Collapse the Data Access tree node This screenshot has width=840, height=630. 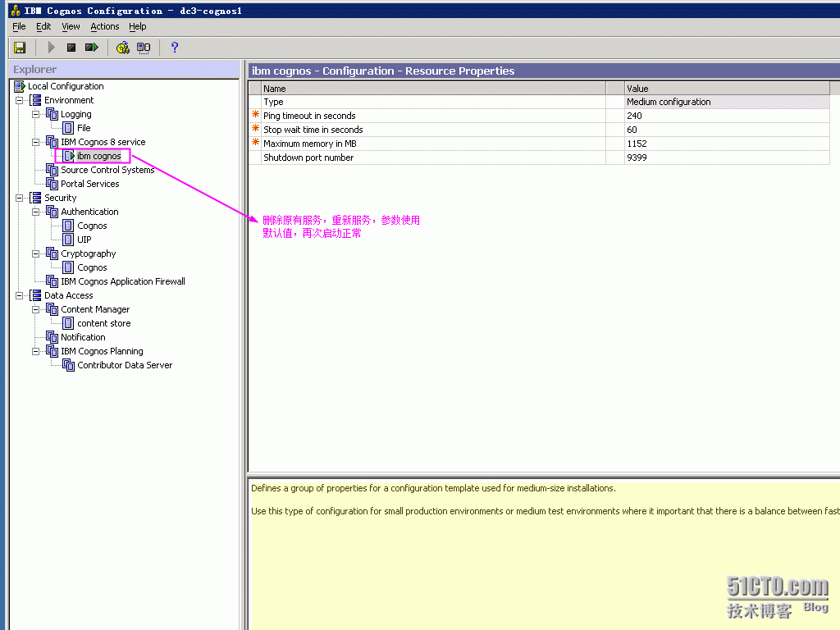click(x=20, y=295)
